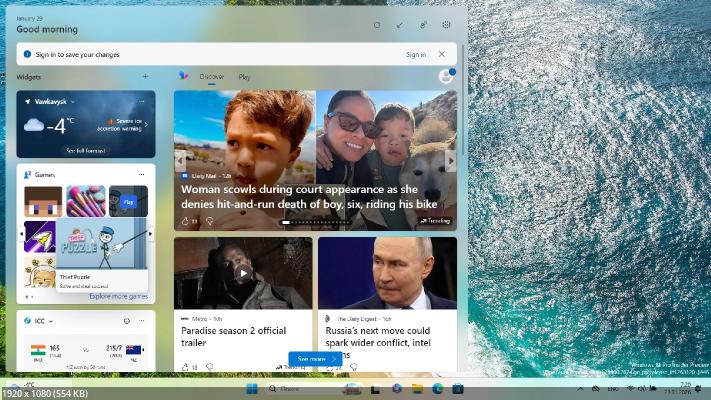The height and width of the screenshot is (400, 711).
Task: Open more options on Weather widget
Action: (143, 101)
